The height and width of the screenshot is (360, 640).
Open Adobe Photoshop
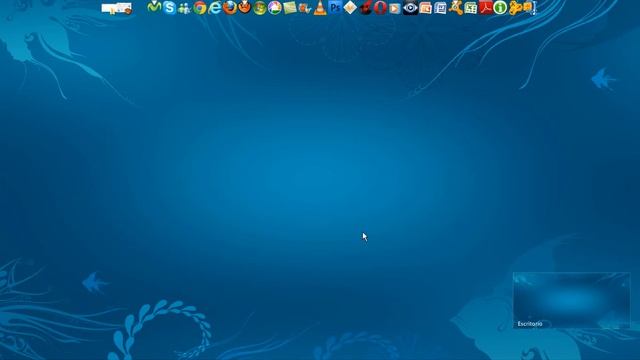click(x=335, y=7)
